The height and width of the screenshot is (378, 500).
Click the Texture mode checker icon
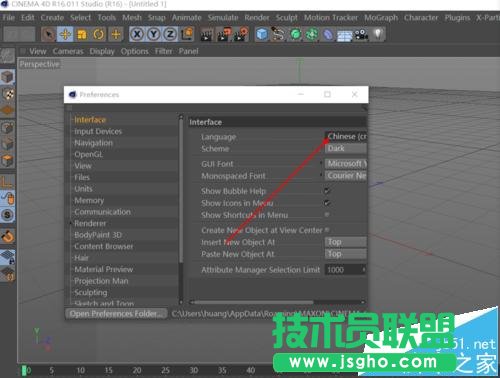pyautogui.click(x=7, y=94)
